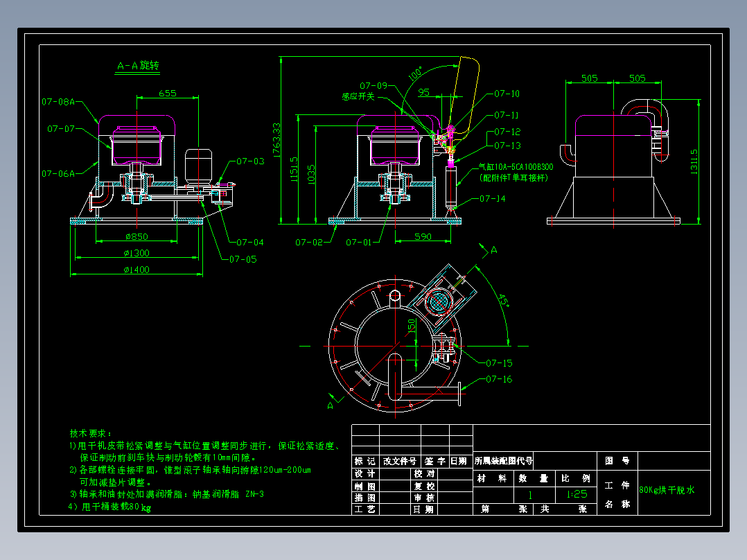Click the upper section marker A
The width and height of the screenshot is (747, 560).
point(494,250)
